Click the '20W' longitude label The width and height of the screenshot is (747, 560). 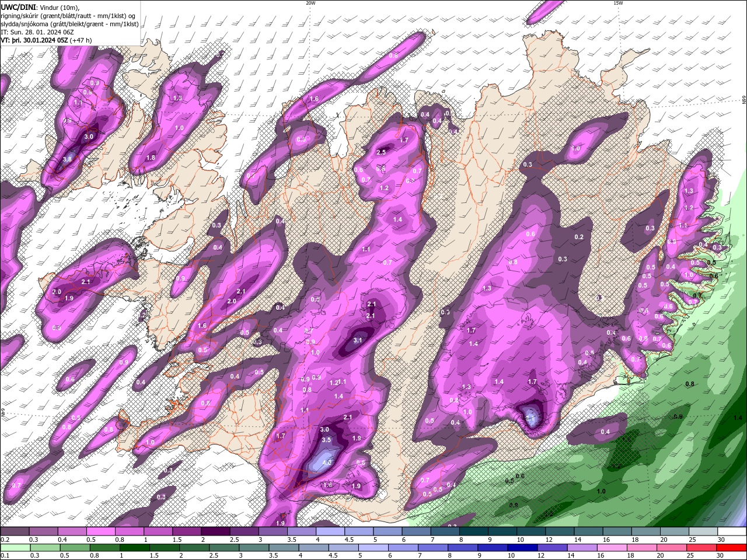[x=310, y=3]
